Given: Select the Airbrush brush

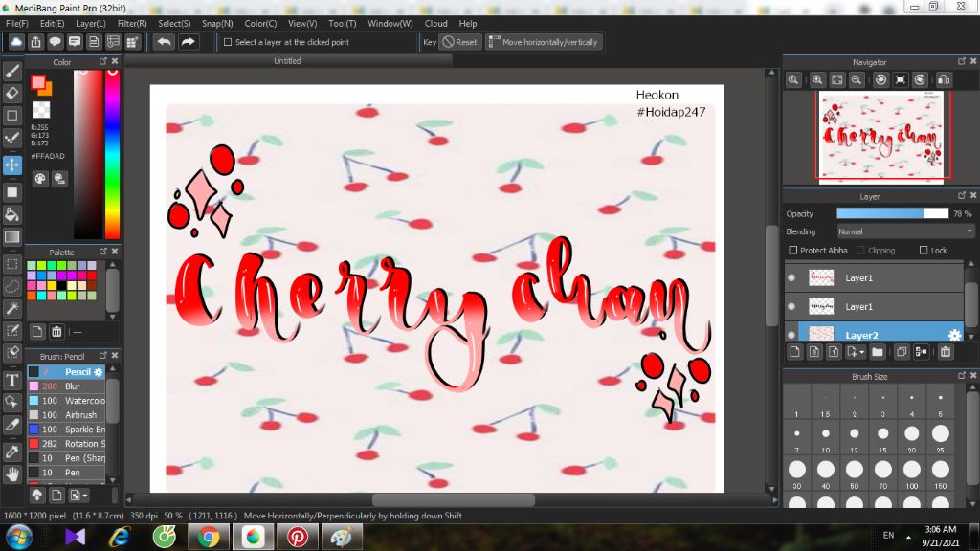Looking at the screenshot, I should (x=66, y=415).
